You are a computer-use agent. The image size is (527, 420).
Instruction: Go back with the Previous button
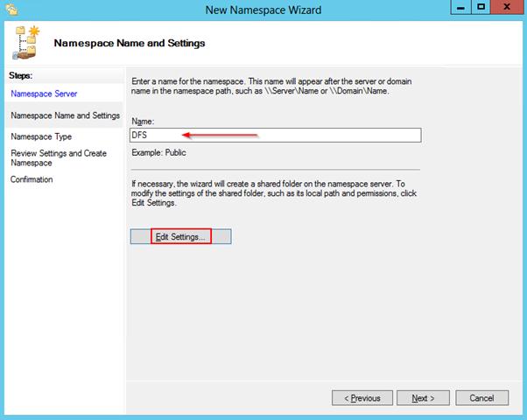tap(362, 397)
